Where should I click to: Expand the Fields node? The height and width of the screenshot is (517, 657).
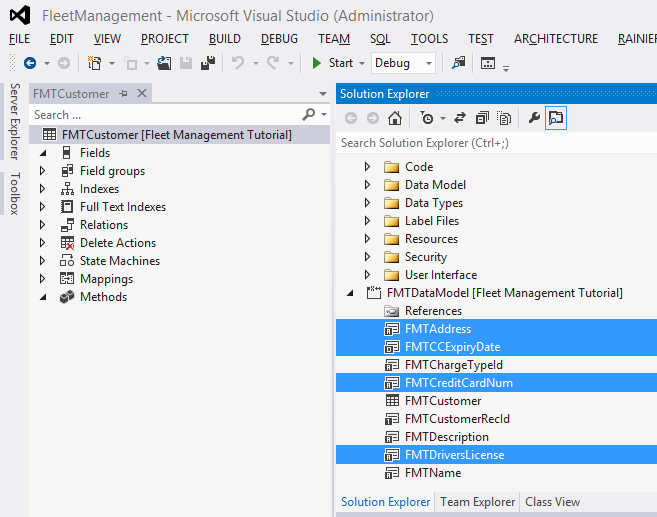point(43,153)
